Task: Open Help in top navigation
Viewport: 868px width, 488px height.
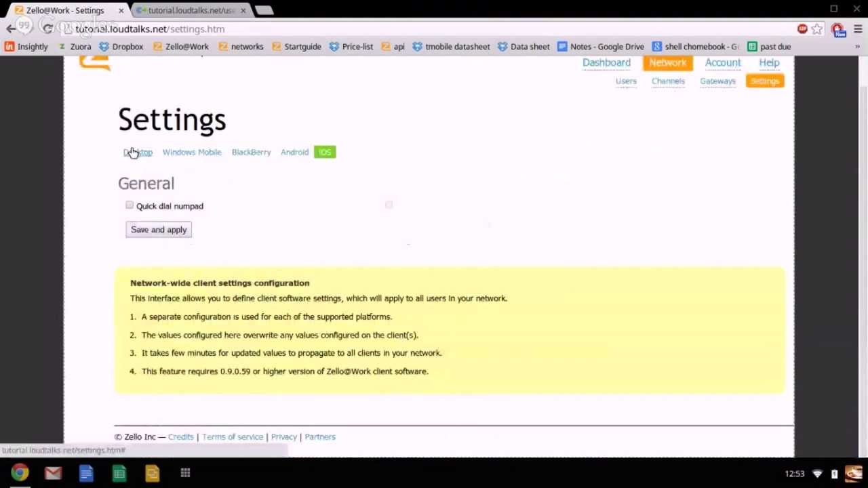Action: pyautogui.click(x=769, y=62)
